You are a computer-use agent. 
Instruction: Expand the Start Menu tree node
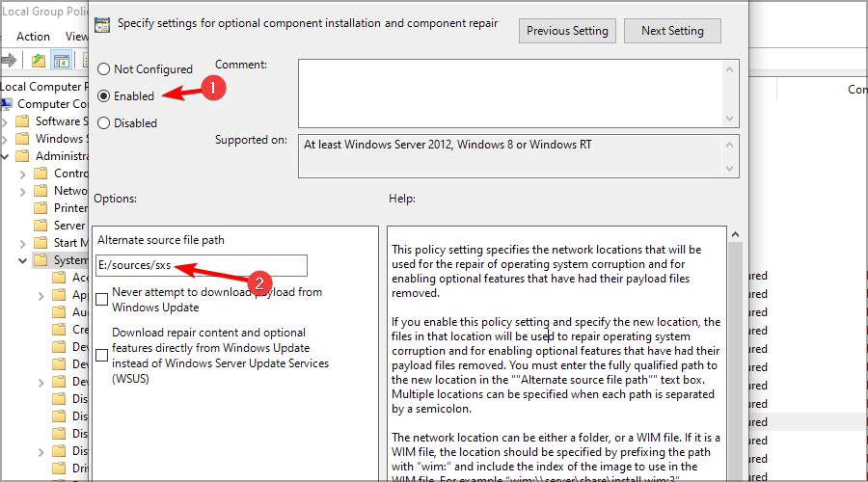23,244
